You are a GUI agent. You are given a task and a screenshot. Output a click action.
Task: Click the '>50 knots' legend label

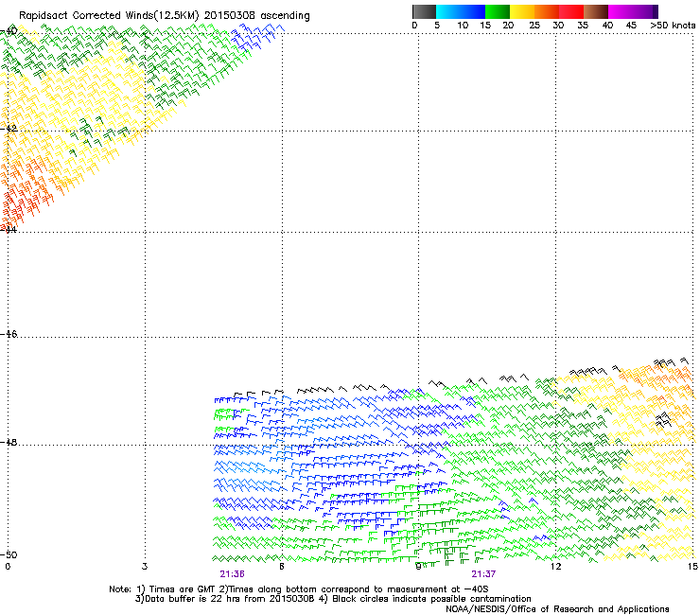[x=673, y=26]
